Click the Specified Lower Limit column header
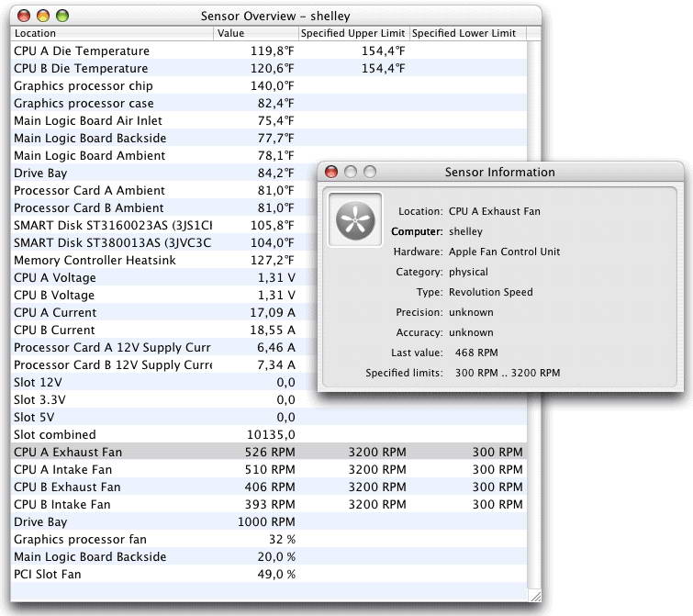Viewport: 693px width, 616px height. pyautogui.click(x=464, y=33)
